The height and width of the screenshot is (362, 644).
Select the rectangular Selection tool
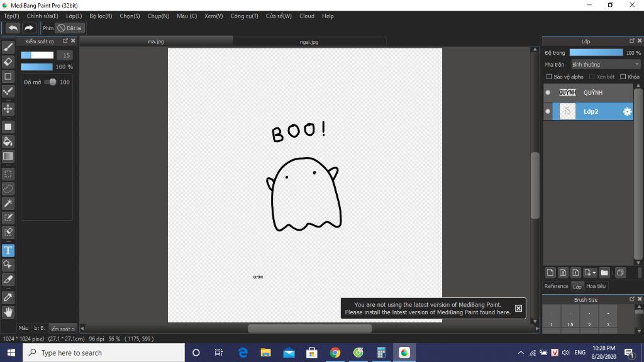8,174
